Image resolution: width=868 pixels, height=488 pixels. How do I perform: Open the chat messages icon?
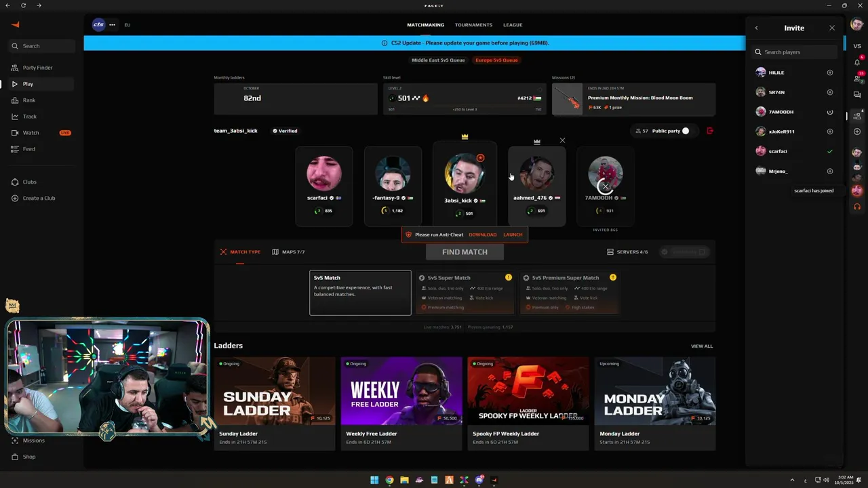(857, 95)
